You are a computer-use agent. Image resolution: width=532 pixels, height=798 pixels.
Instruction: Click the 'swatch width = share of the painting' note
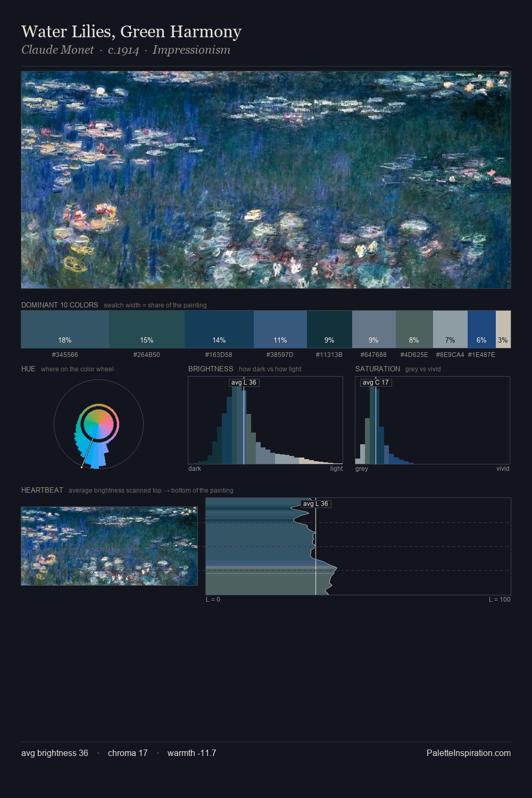[155, 305]
